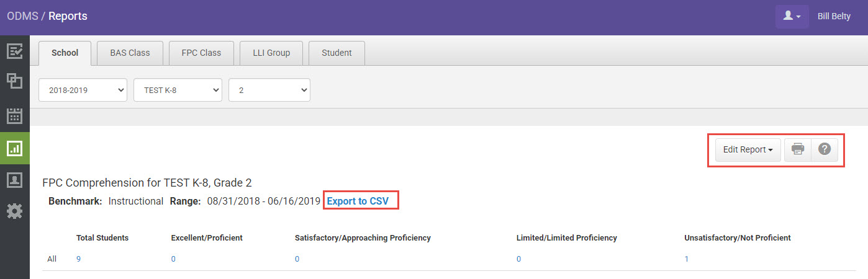Open the settings gear in sidebar

14,212
